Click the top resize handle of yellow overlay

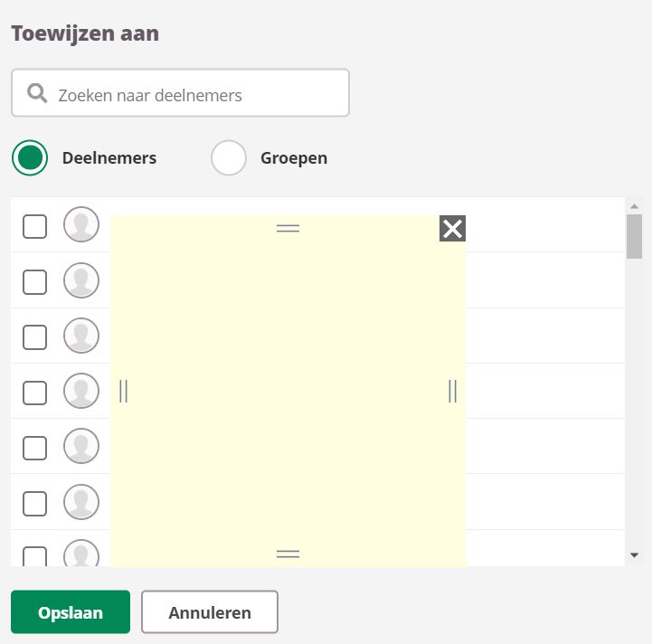[288, 229]
